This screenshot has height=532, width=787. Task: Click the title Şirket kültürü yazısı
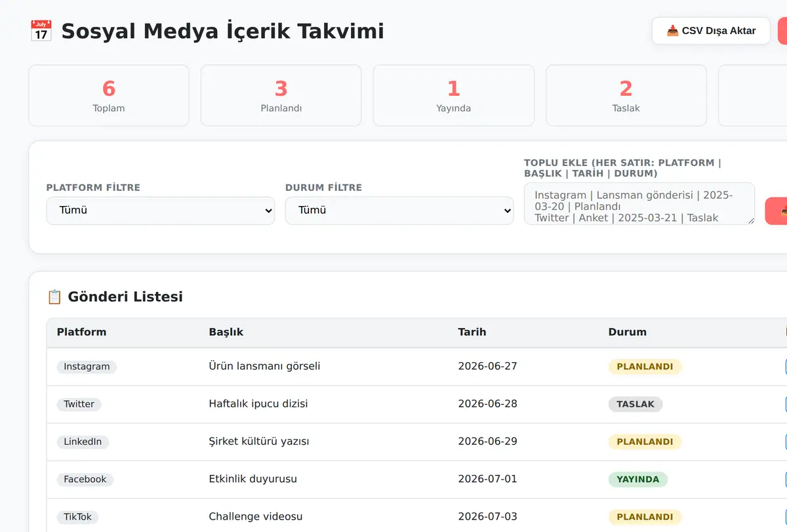click(259, 441)
